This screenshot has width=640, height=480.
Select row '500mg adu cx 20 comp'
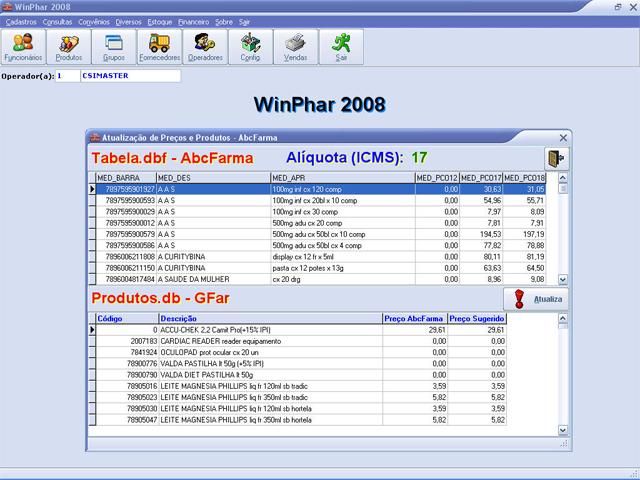317,223
